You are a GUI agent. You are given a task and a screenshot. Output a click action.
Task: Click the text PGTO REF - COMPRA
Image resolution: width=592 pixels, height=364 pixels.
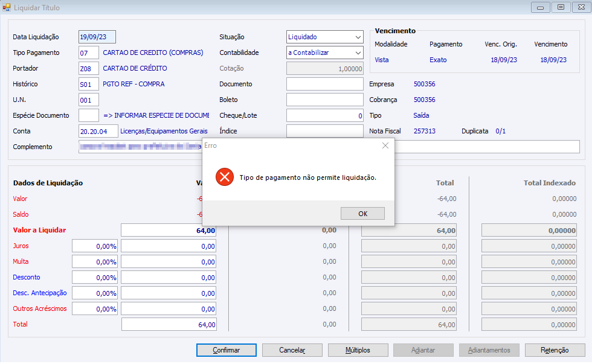(x=134, y=84)
